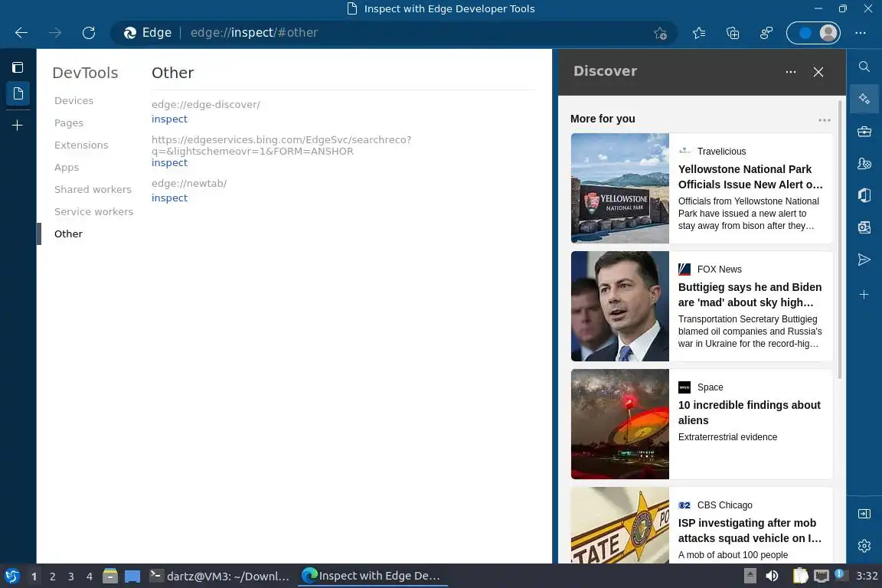The image size is (882, 588).
Task: Click the Buttigieg photo thumbnail
Action: pos(620,306)
